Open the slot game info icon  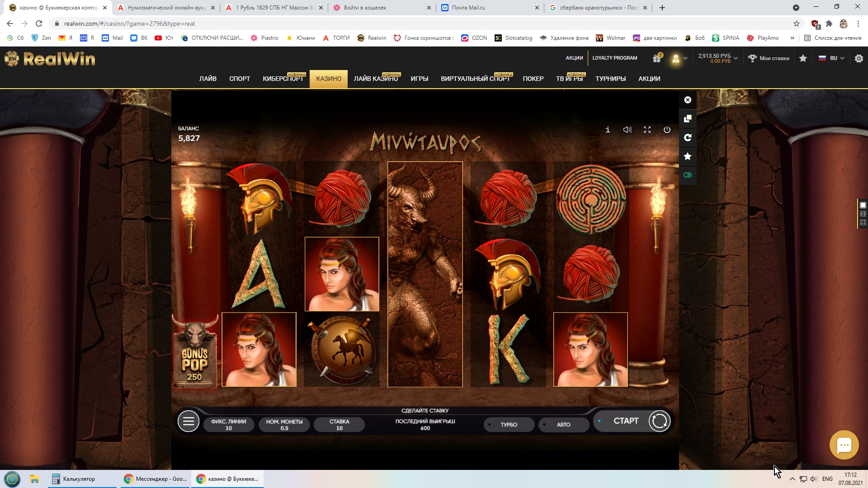(608, 130)
